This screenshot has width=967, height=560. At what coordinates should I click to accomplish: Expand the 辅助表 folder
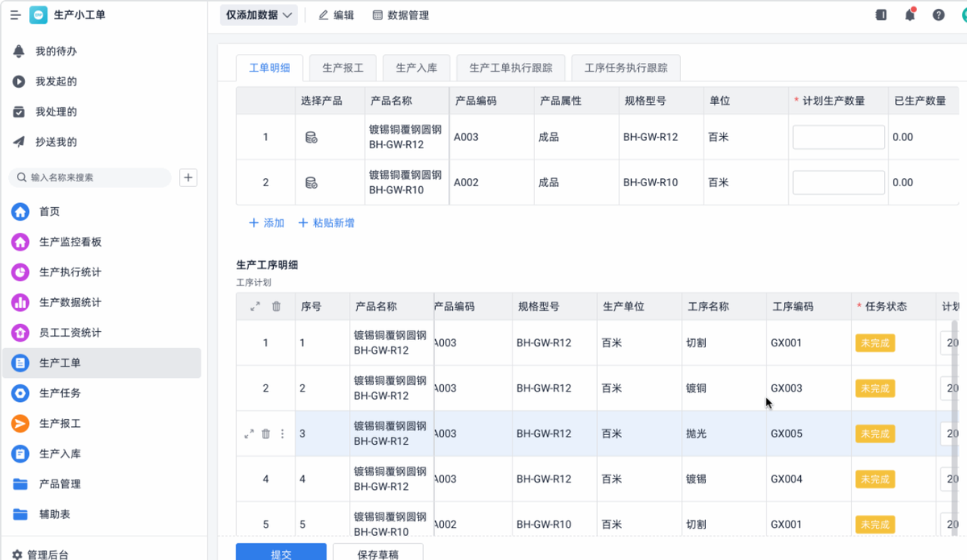(55, 514)
